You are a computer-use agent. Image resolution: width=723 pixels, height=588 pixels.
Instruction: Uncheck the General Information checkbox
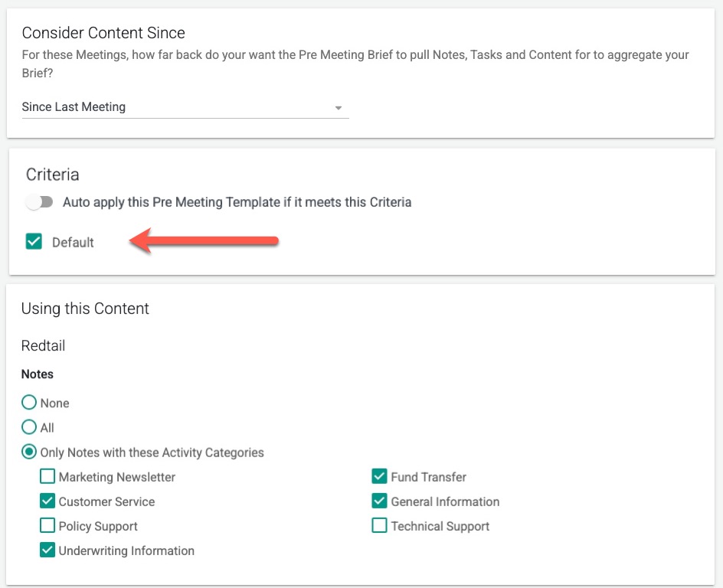379,501
